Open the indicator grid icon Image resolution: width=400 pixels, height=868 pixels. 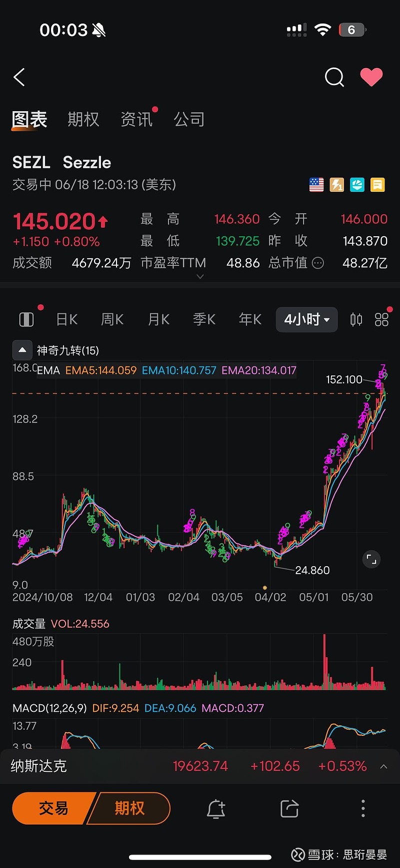[381, 319]
